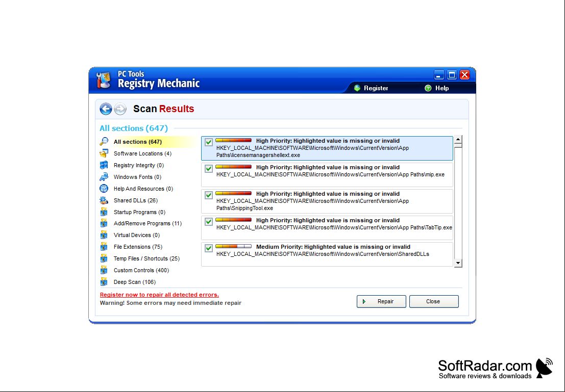Screen dimensions: 565x392
Task: Click the results list scrollbar thumb
Action: point(458,145)
